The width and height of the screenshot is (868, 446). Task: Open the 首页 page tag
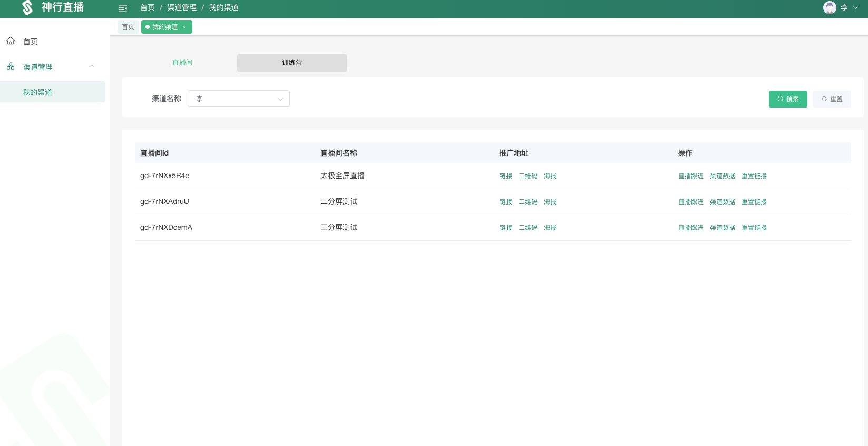pos(128,27)
